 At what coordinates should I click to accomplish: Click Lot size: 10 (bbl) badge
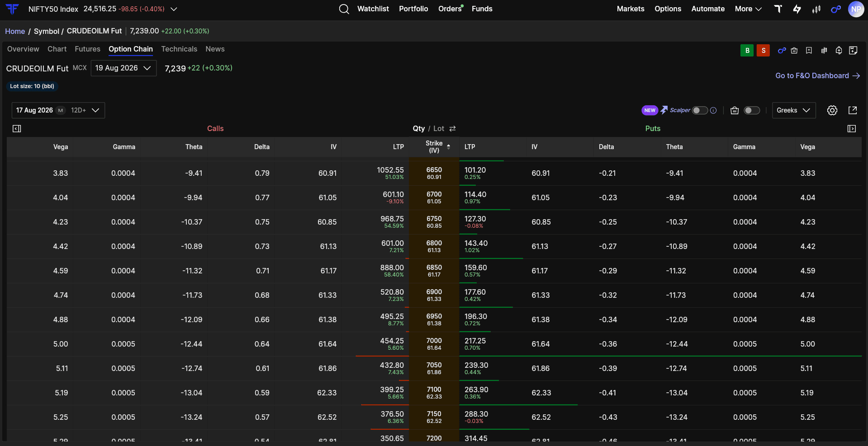(32, 86)
